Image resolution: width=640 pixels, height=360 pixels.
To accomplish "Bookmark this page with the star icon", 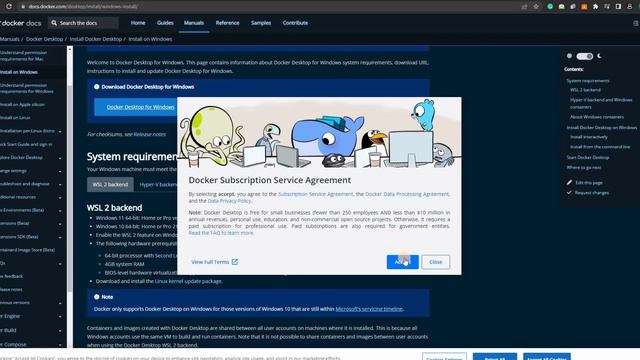I will (x=536, y=7).
